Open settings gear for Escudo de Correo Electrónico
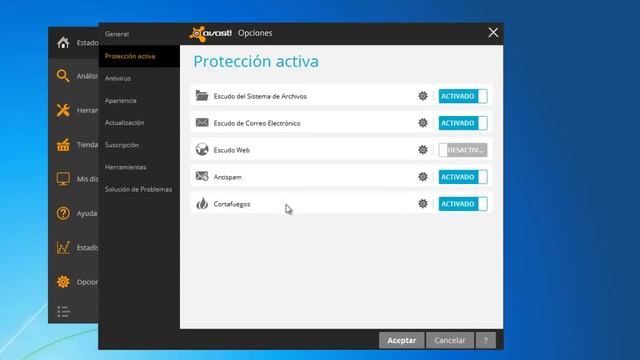This screenshot has height=360, width=640. 422,123
